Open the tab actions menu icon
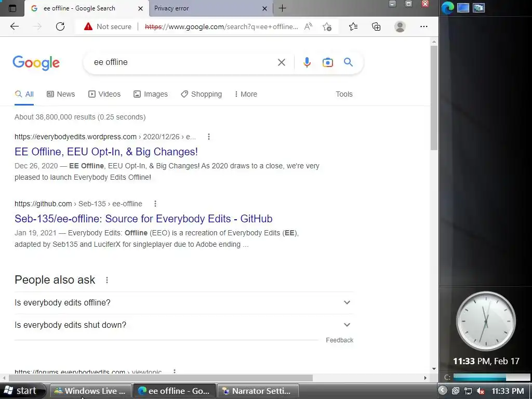Screen dimensions: 532x399 [12, 8]
